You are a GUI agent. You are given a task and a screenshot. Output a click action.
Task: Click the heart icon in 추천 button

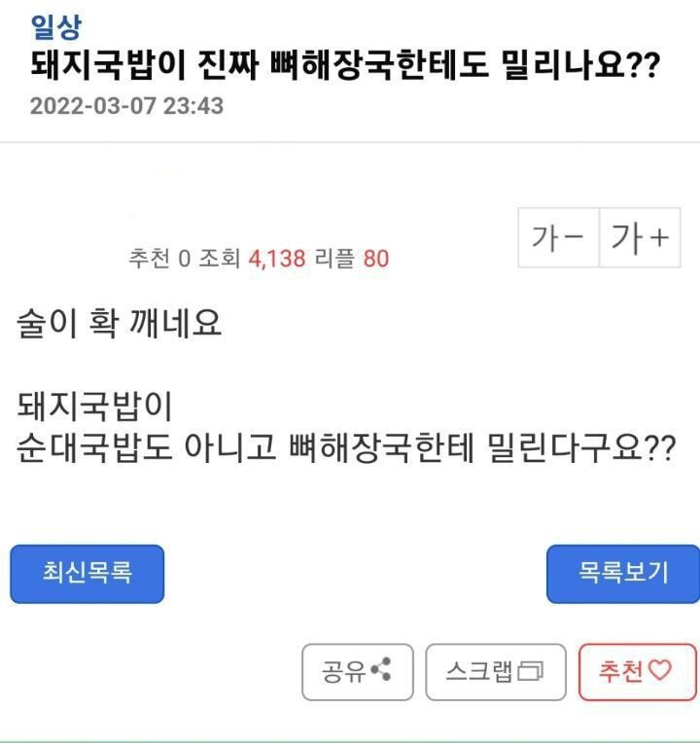(660, 671)
